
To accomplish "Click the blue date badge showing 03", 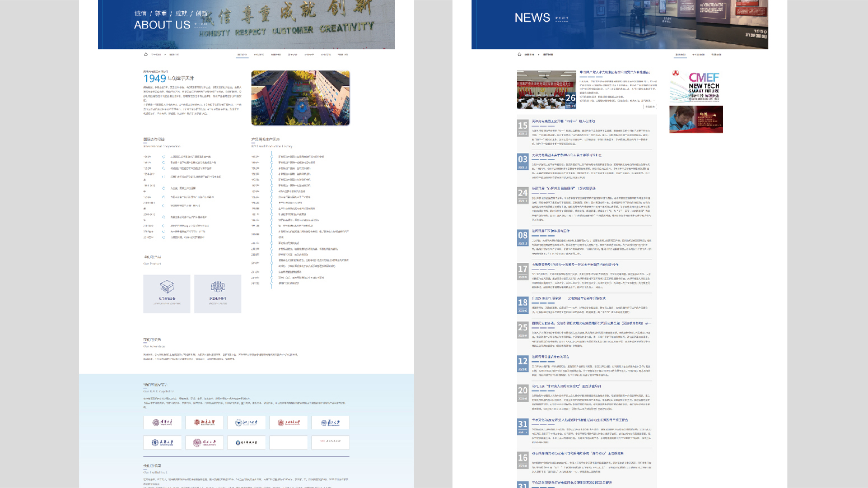I will (x=522, y=161).
